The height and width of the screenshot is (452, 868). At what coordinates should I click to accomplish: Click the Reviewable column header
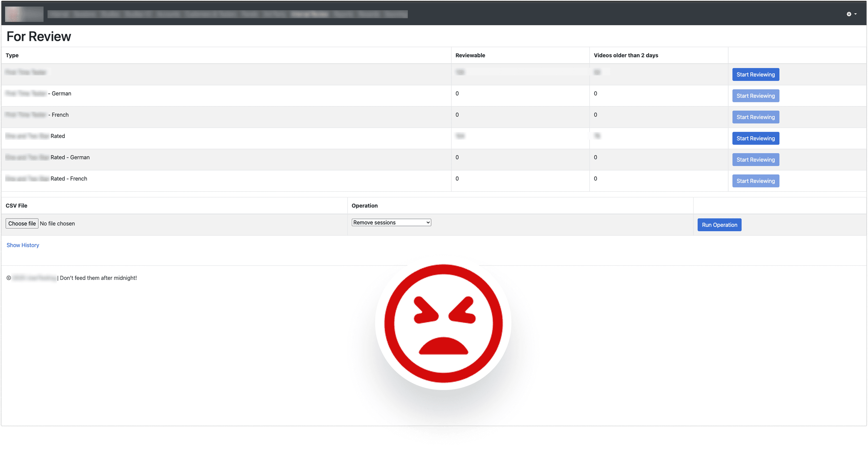coord(470,55)
